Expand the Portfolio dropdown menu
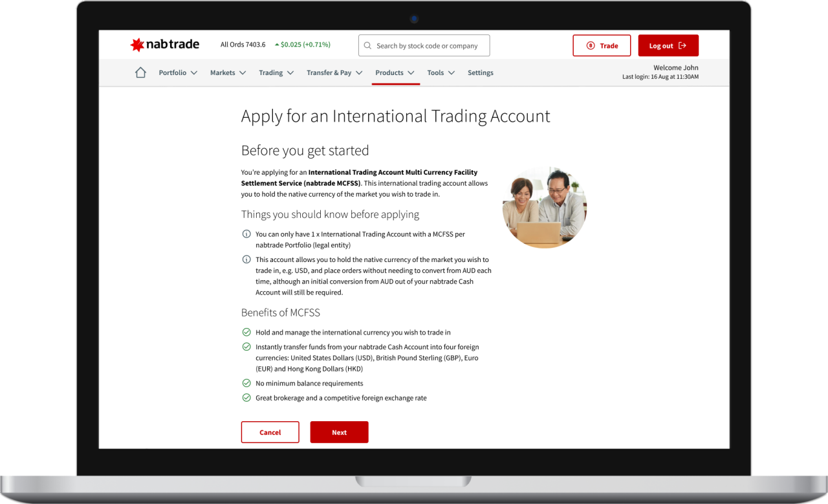828x504 pixels. tap(178, 73)
